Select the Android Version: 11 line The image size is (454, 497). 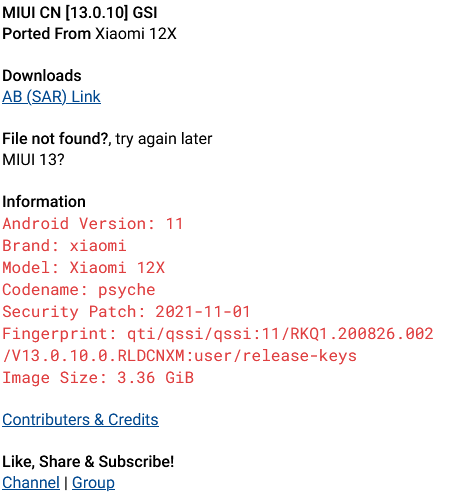click(x=93, y=224)
